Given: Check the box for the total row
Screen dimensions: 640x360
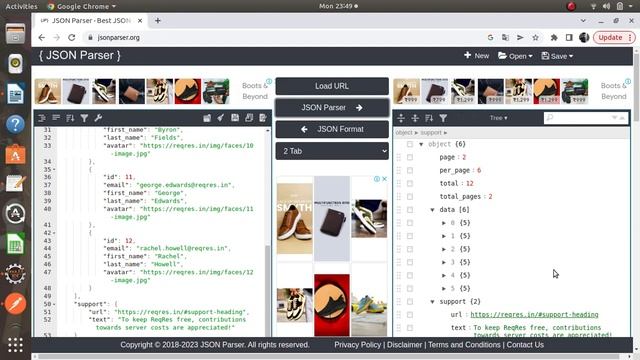Looking at the screenshot, I should click(410, 183).
